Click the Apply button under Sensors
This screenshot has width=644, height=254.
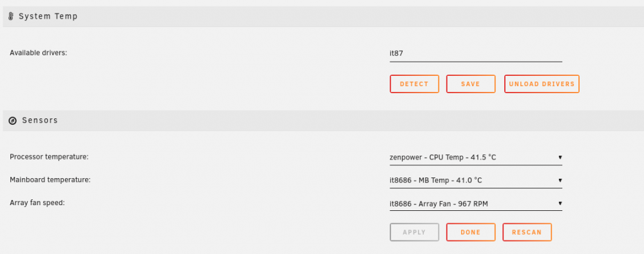pos(414,232)
